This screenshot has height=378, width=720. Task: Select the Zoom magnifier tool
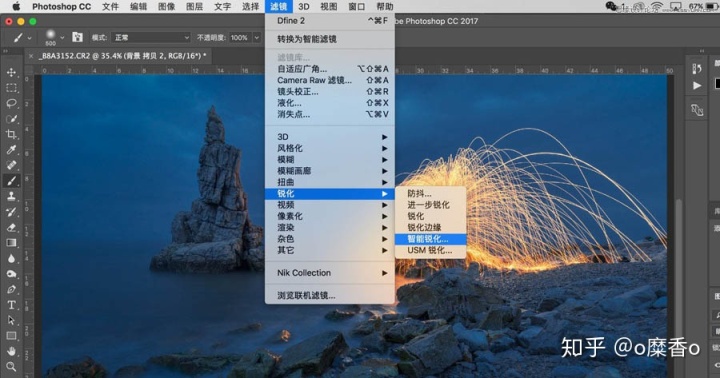11,367
